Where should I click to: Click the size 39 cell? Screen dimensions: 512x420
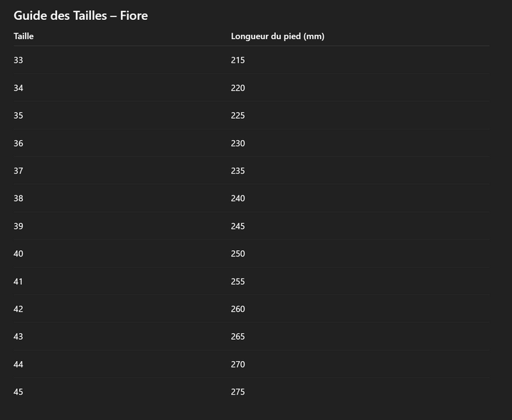(x=18, y=226)
